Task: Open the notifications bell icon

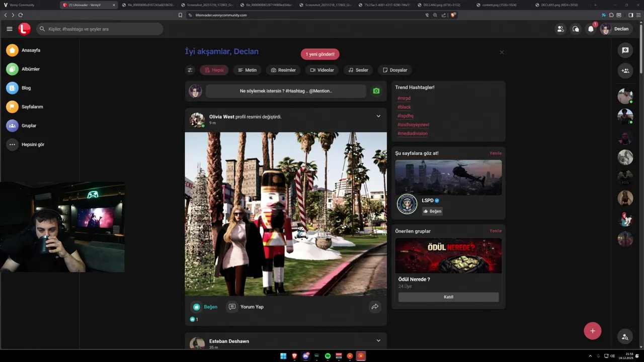Action: pos(591,29)
